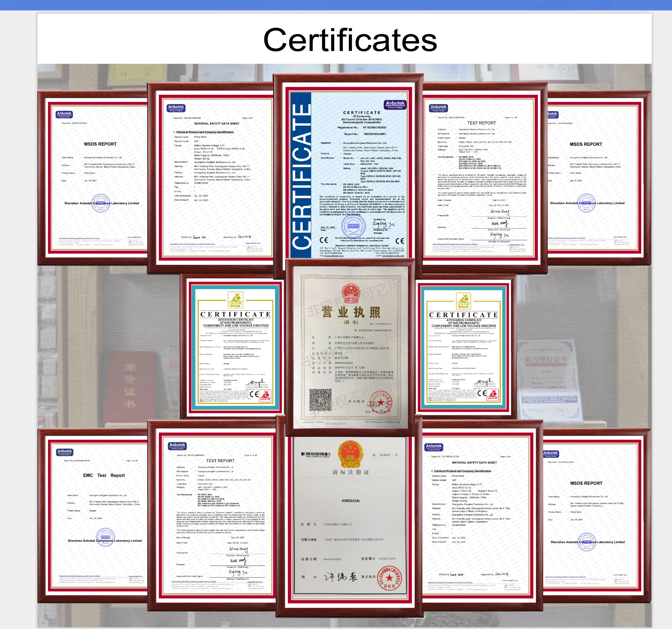Click the Anbotek logo on blue CE certificate

click(x=395, y=104)
